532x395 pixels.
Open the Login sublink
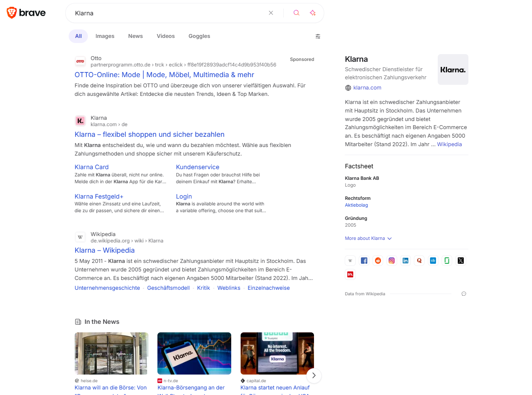tap(184, 196)
